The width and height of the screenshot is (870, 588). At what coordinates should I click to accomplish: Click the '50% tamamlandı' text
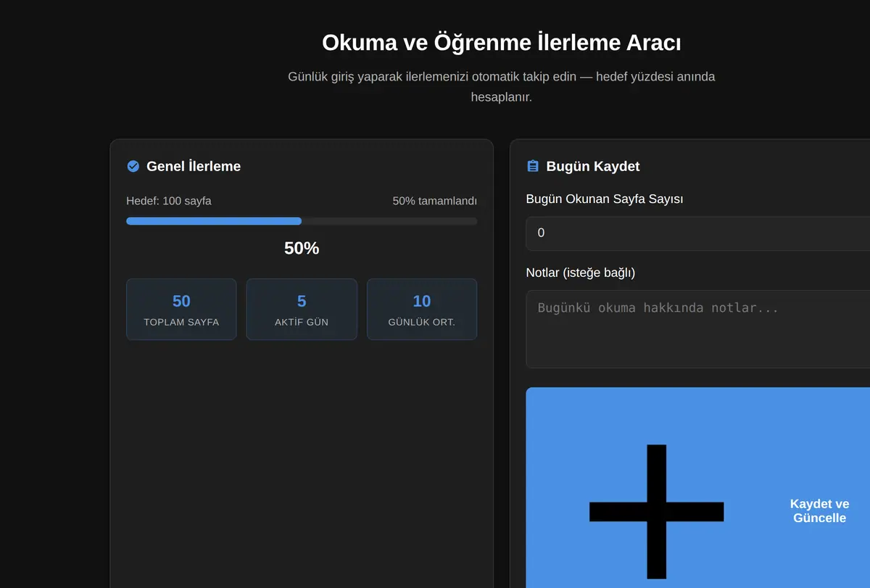435,201
